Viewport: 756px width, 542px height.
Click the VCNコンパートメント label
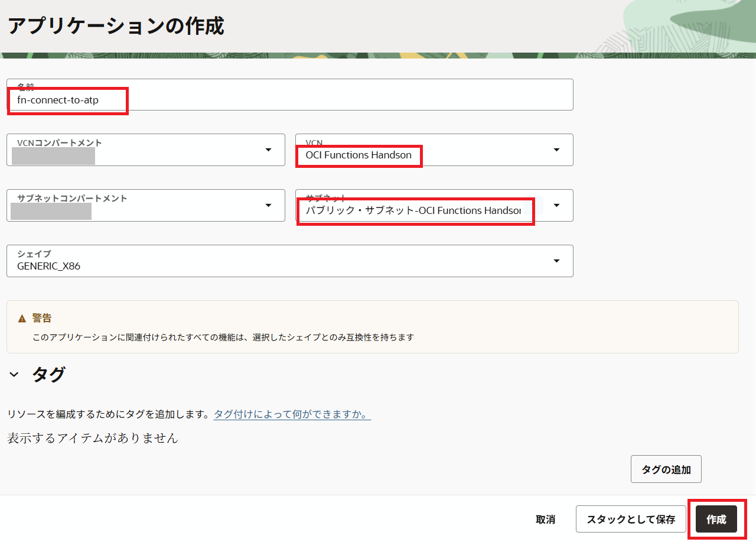point(60,143)
